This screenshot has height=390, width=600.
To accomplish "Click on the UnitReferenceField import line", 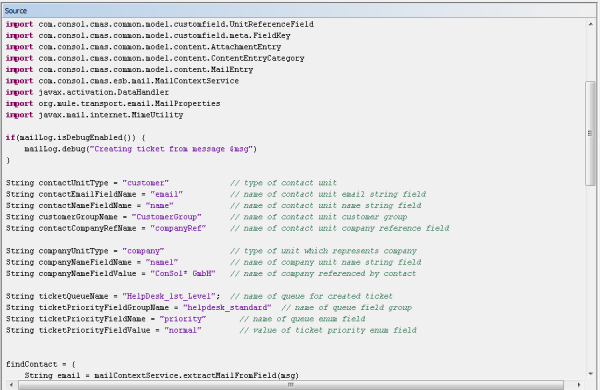I will pos(160,24).
